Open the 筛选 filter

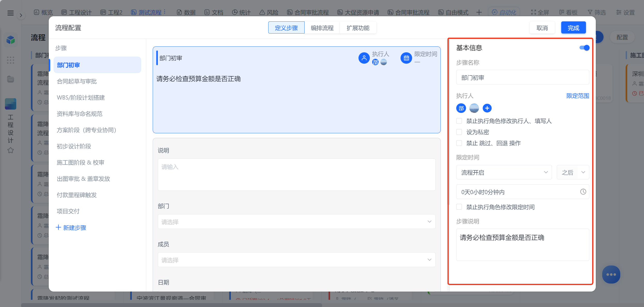tap(597, 12)
